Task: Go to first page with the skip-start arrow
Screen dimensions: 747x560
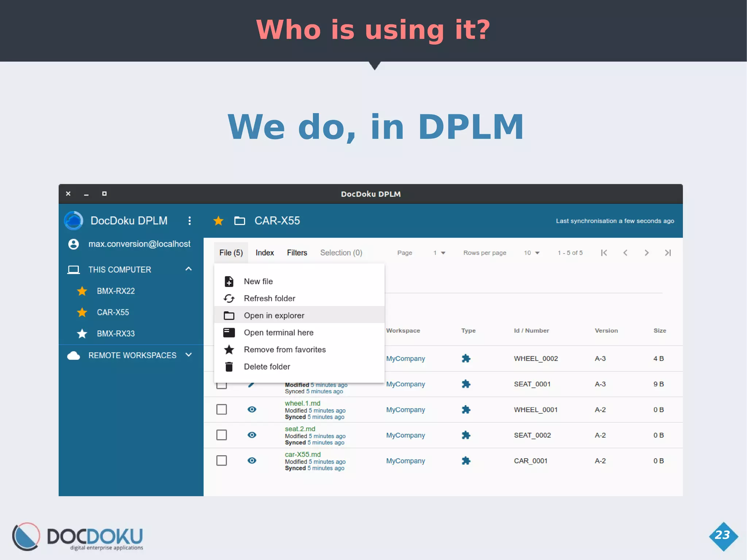Action: [604, 253]
